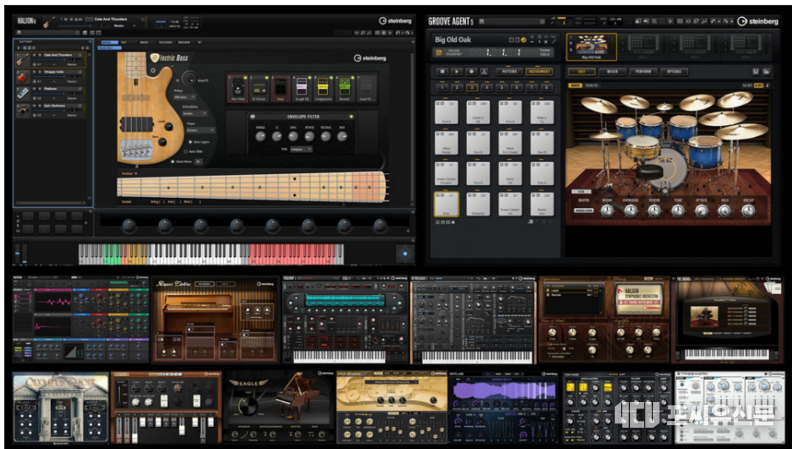Toggle Auto Legato on the Electric Bass

190,142
